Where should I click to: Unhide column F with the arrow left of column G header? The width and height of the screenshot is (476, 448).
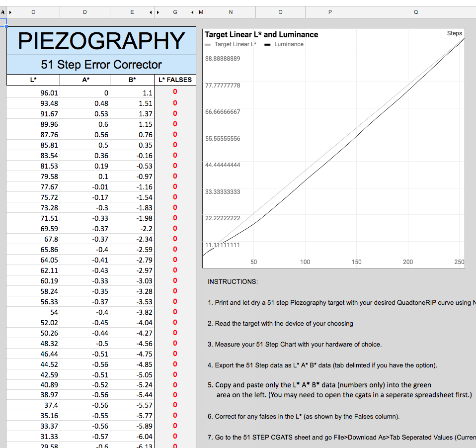158,12
